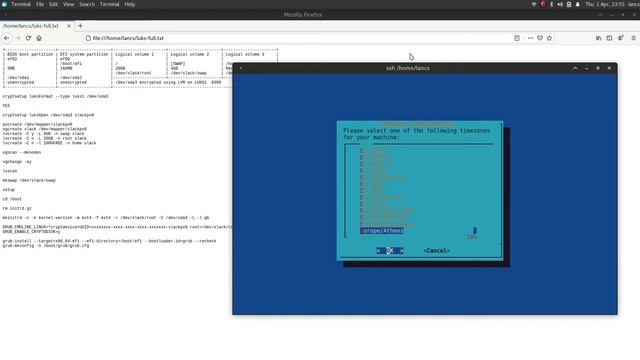Open Firefox hamburger menu
Image resolution: width=640 pixels, height=360 pixels.
coord(633,38)
